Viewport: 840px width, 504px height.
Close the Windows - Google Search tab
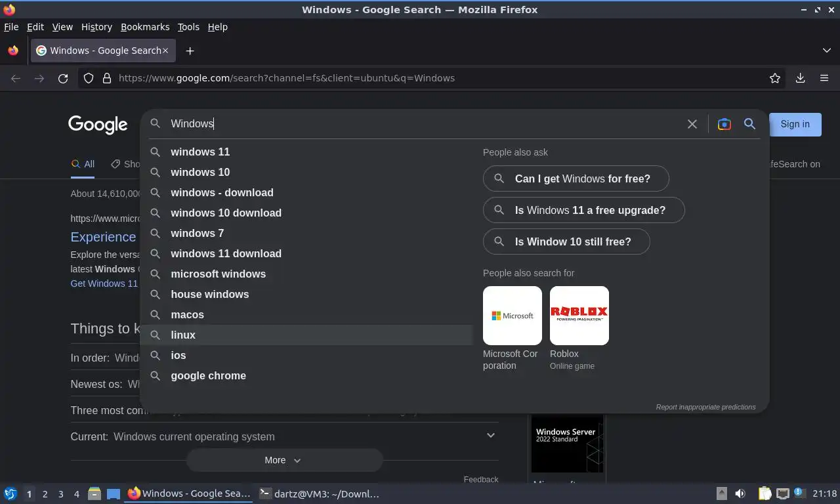pyautogui.click(x=165, y=51)
